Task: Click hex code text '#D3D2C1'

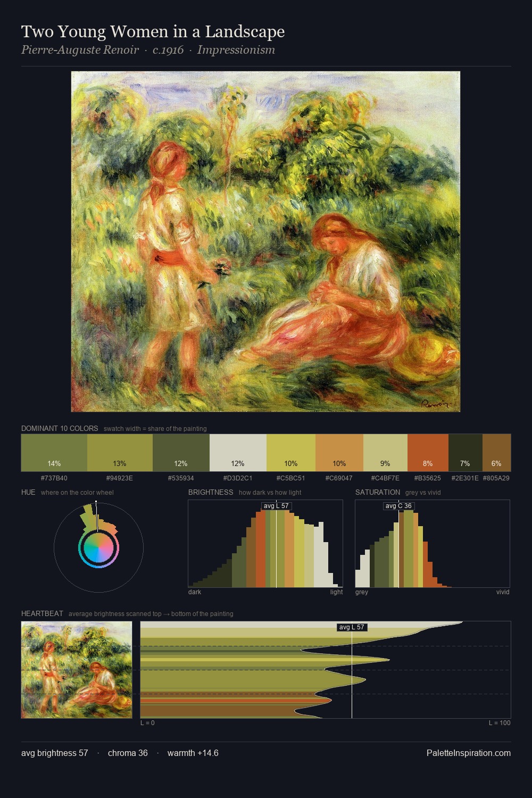Action: pyautogui.click(x=238, y=478)
